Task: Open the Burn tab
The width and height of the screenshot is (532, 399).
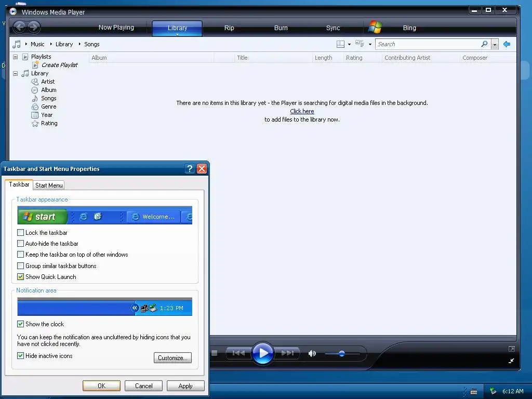Action: [x=281, y=28]
